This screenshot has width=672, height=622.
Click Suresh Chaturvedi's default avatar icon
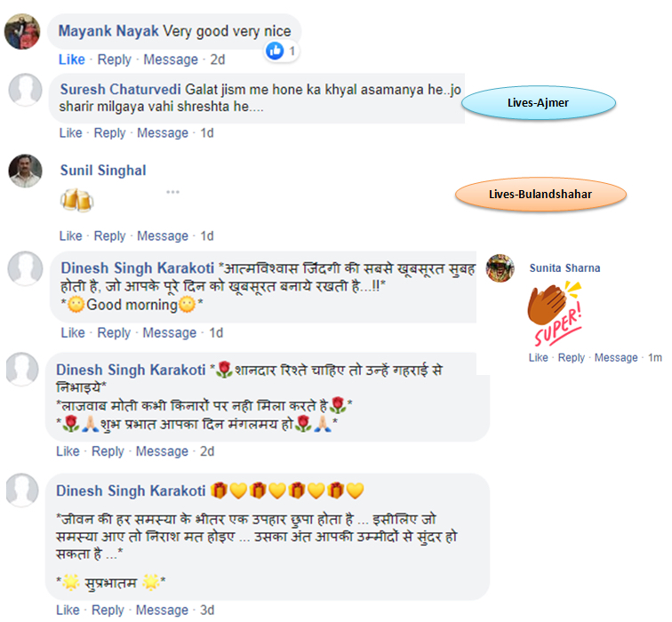coord(25,90)
